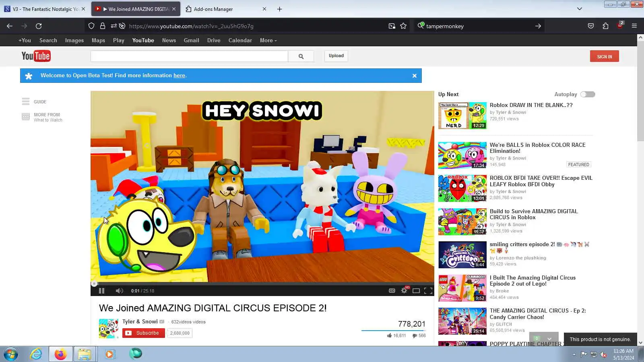Seek using the video progress bar
Screen dimensions: 644x362
[262, 284]
